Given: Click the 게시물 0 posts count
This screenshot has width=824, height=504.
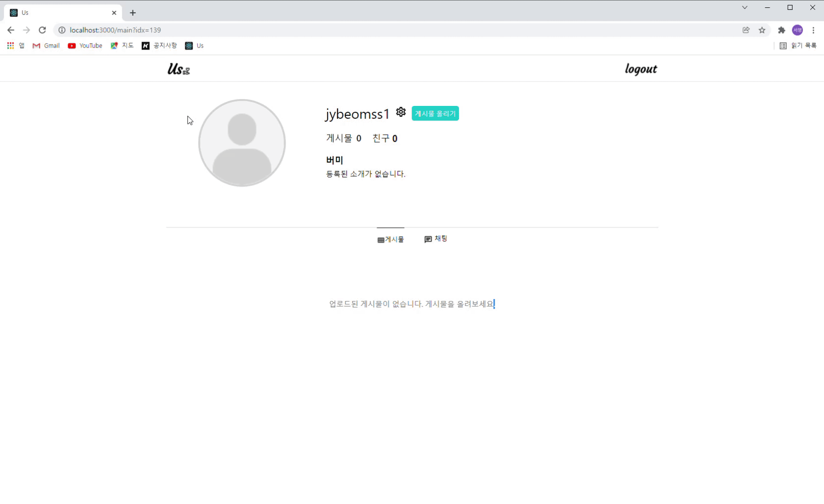Looking at the screenshot, I should [344, 138].
